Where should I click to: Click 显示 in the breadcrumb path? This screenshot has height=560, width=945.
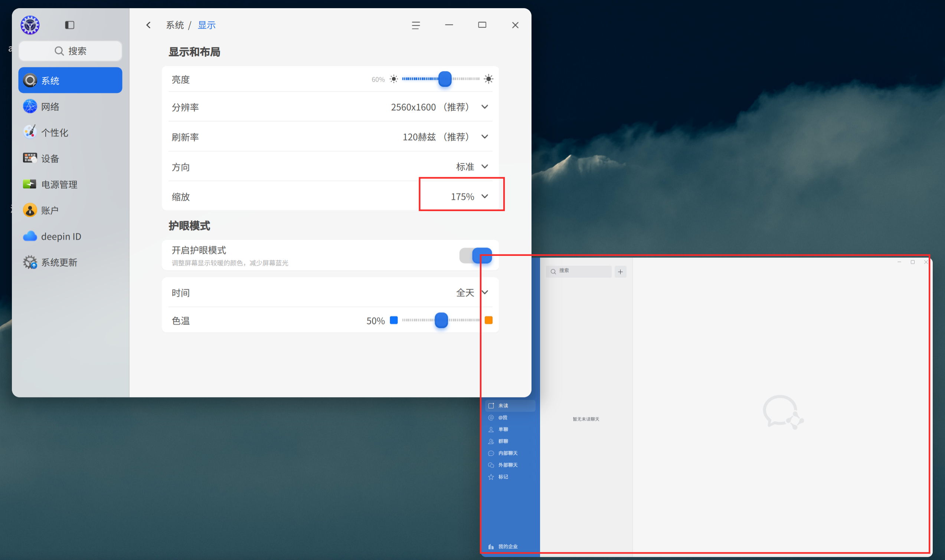206,25
